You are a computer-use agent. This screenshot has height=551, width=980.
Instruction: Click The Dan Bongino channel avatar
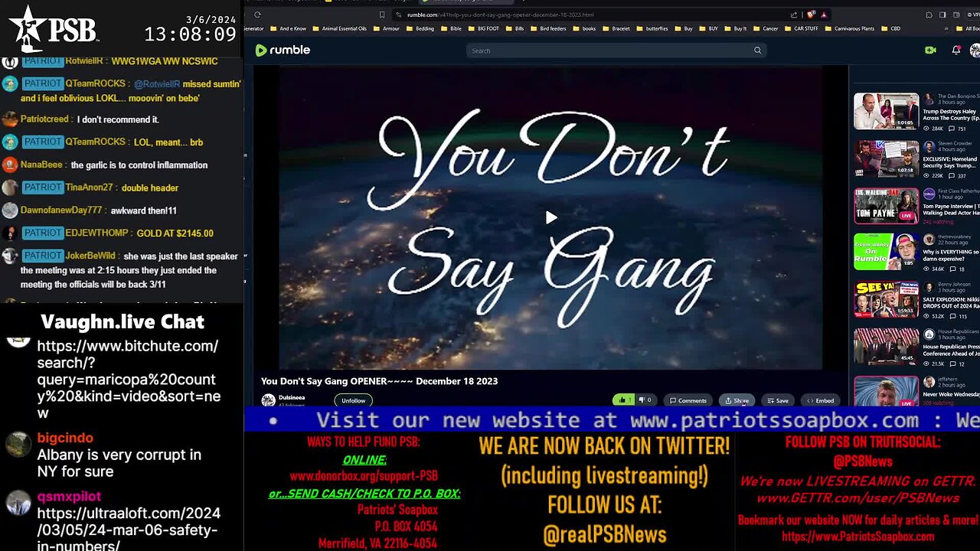(x=929, y=99)
